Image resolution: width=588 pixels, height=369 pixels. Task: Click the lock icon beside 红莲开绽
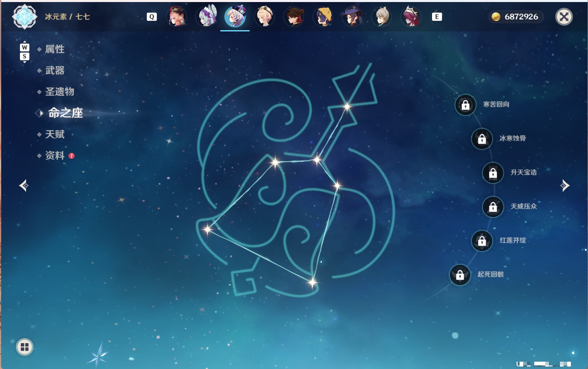[x=482, y=241]
